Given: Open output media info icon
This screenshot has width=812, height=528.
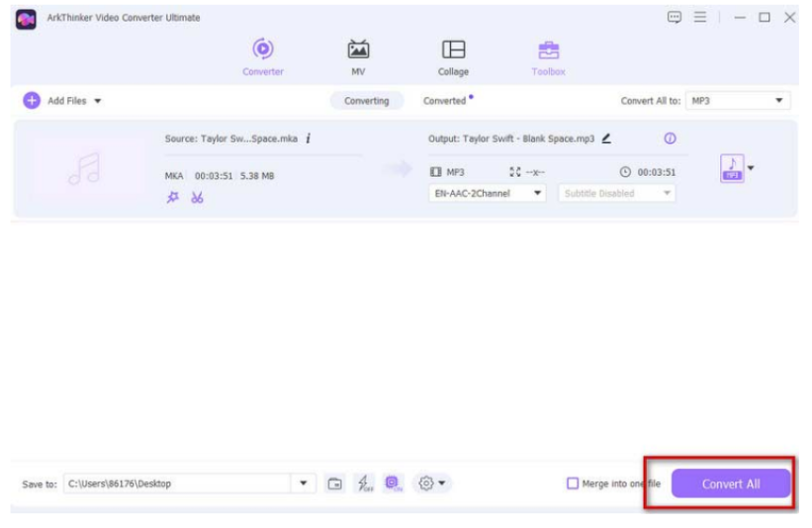Looking at the screenshot, I should (670, 138).
